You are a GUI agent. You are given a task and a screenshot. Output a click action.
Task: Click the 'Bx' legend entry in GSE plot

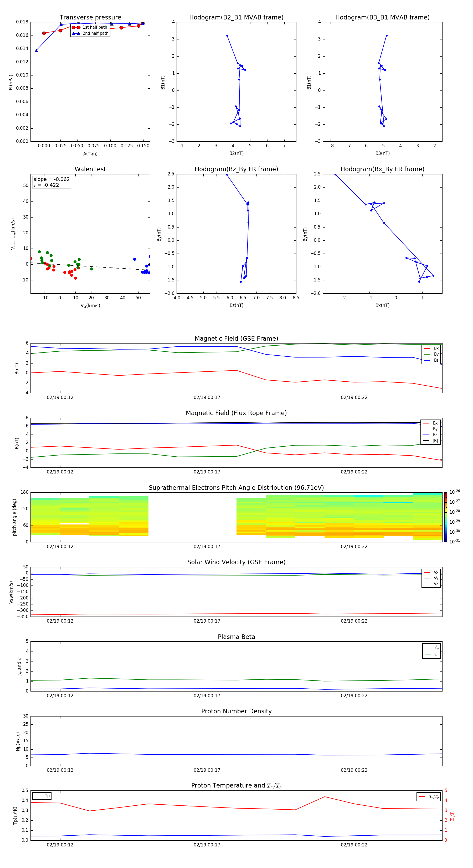[431, 349]
